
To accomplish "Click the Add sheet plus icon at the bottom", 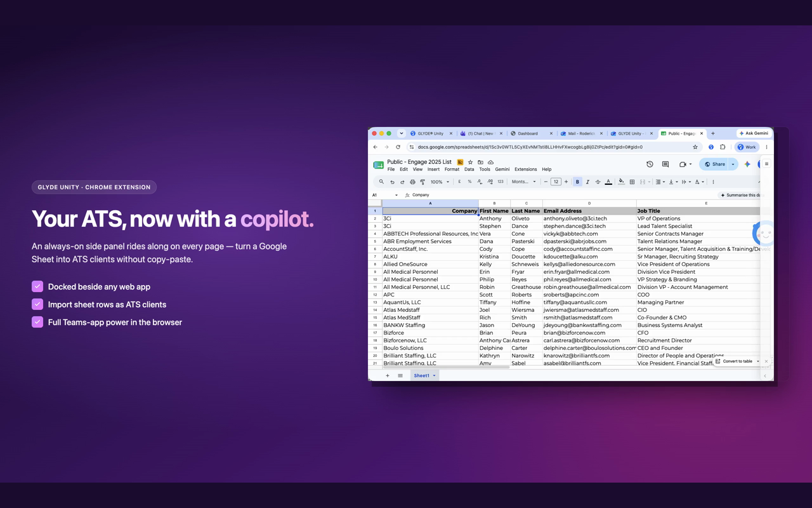I will [388, 375].
